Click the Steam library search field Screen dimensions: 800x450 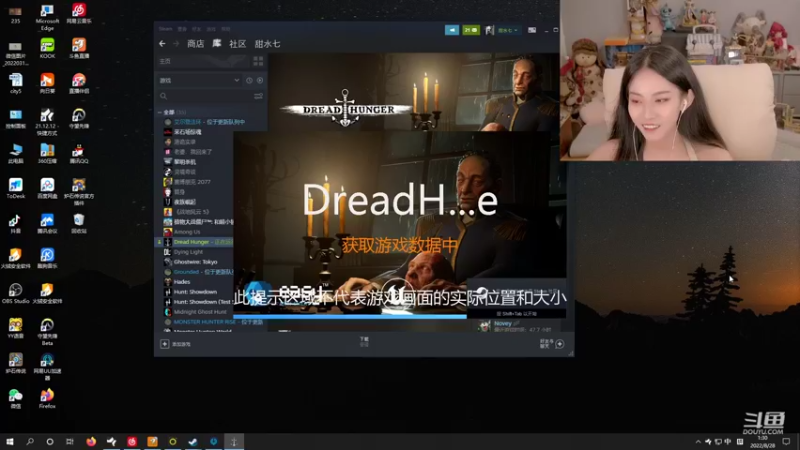pos(205,96)
